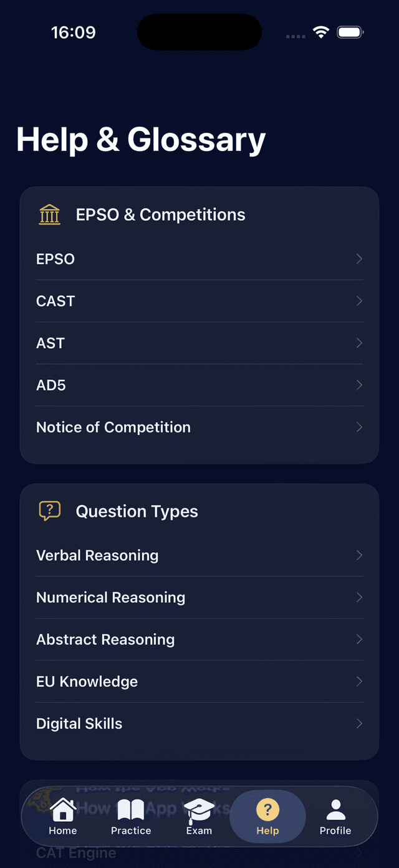Open the Numerical Reasoning help entry
This screenshot has height=868, width=399.
pos(199,597)
